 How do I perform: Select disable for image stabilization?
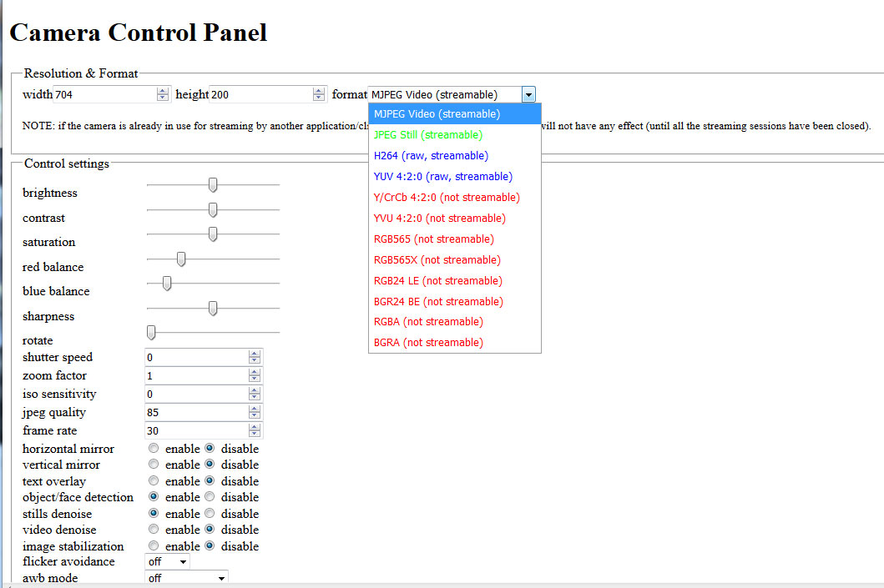coord(210,545)
